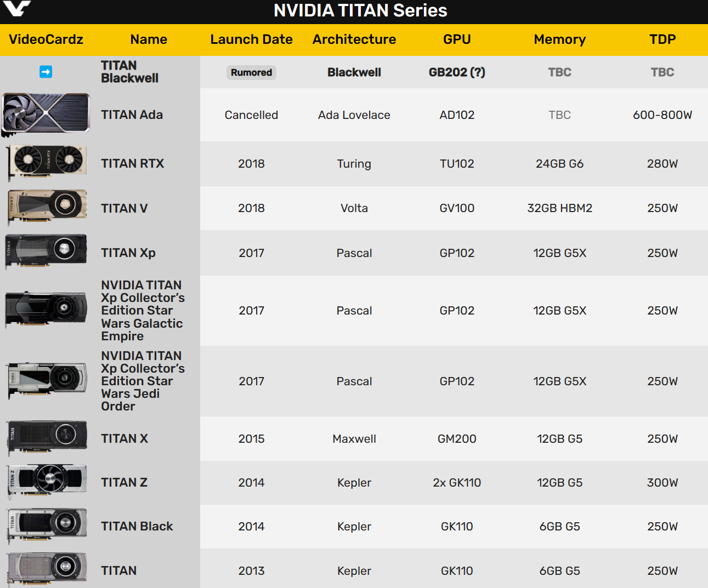Click the Rumored badge for TITAN Blackwell
Screen dimensions: 708x588
tap(251, 72)
